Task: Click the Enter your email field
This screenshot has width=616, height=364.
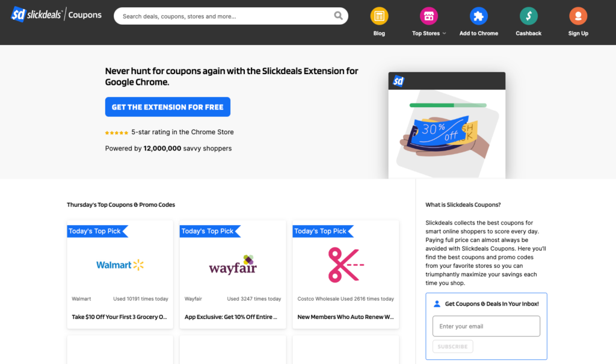Action: 486,325
